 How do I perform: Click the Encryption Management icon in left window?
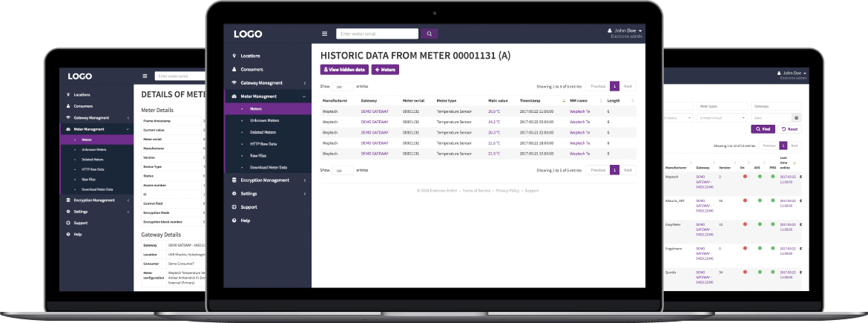click(x=68, y=200)
